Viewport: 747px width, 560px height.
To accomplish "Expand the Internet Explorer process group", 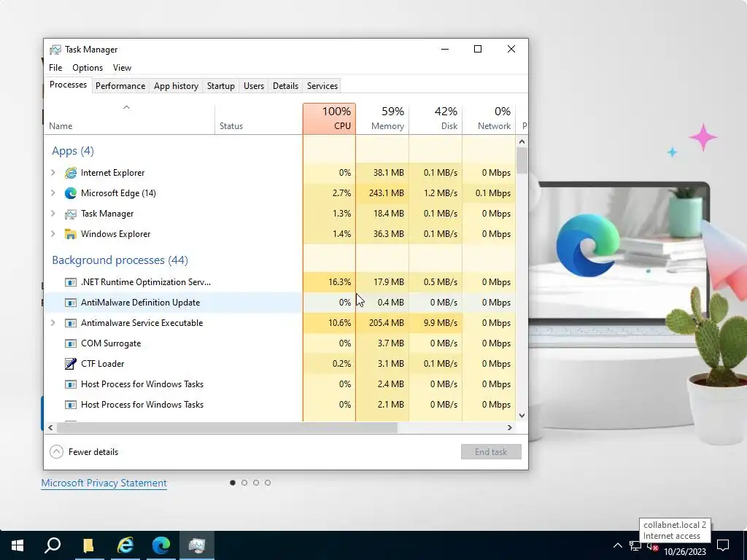I will (53, 173).
